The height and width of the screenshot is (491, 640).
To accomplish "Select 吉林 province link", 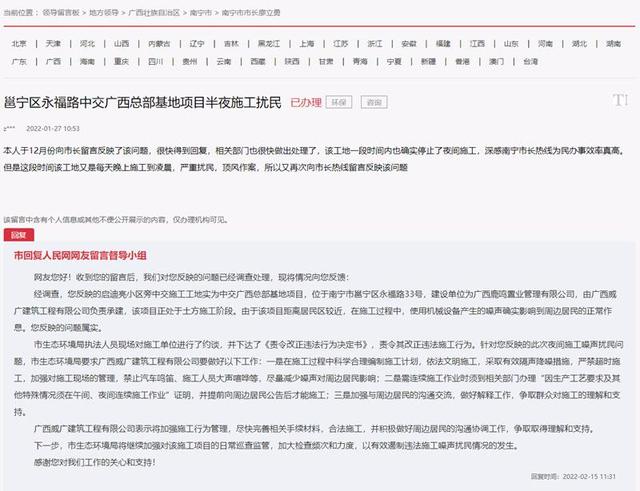I will (x=231, y=43).
